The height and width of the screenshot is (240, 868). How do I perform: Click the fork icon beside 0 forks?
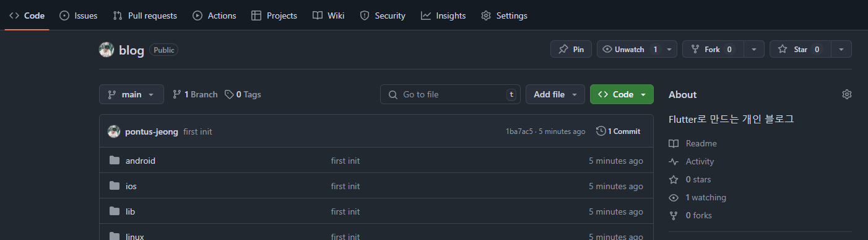674,215
